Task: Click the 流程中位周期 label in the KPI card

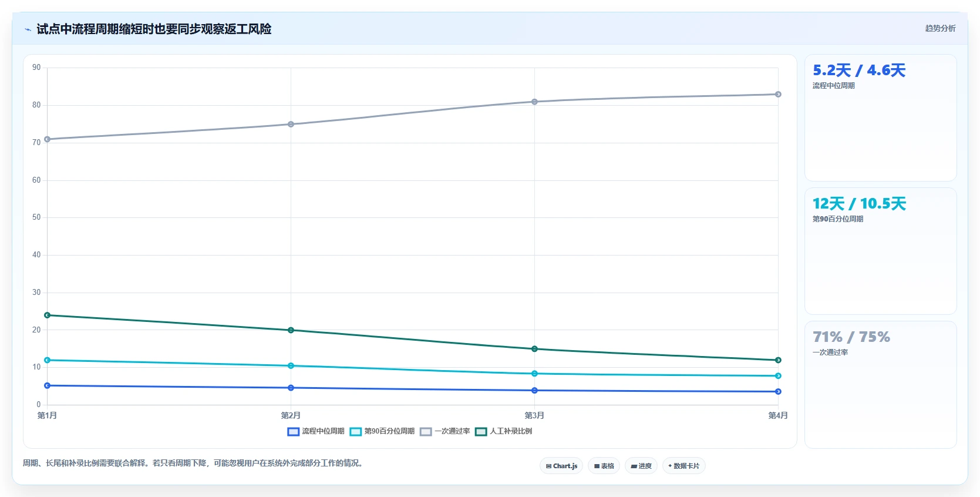Action: (834, 86)
